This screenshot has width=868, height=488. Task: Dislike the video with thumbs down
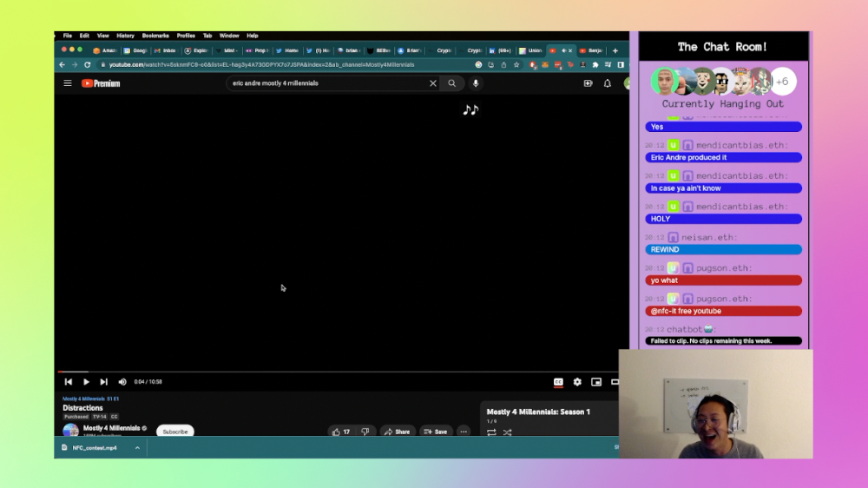click(365, 432)
